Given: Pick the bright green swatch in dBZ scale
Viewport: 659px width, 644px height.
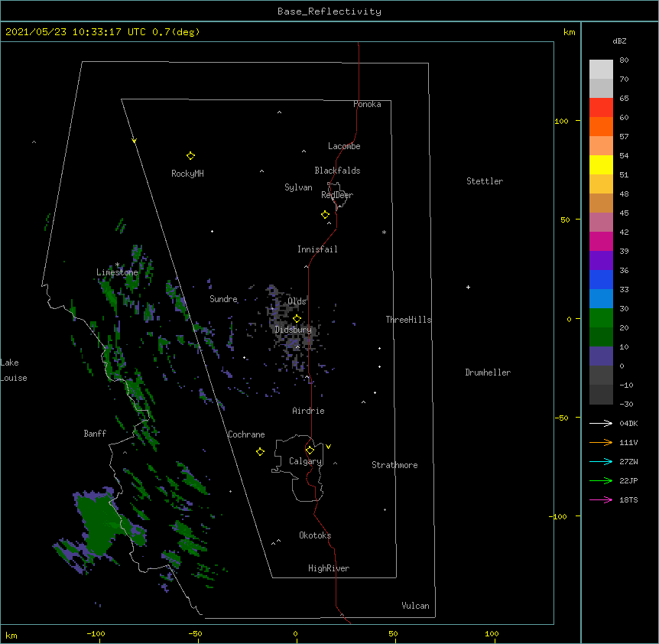Looking at the screenshot, I should click(601, 318).
